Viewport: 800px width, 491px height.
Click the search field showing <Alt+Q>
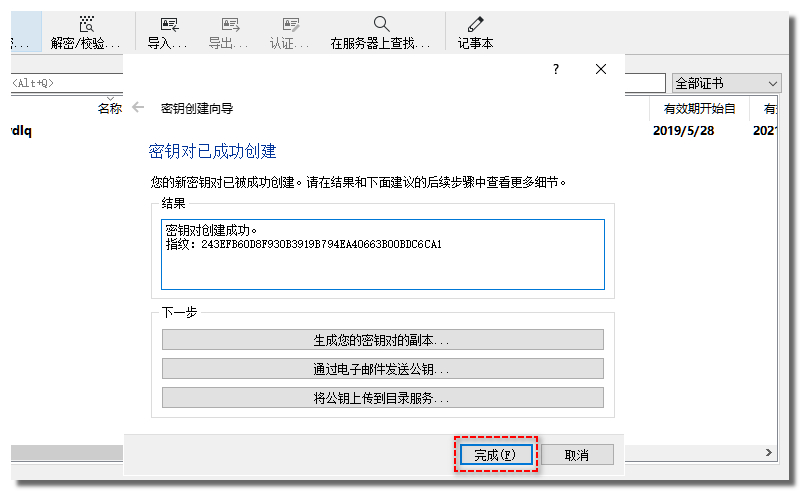tap(67, 83)
